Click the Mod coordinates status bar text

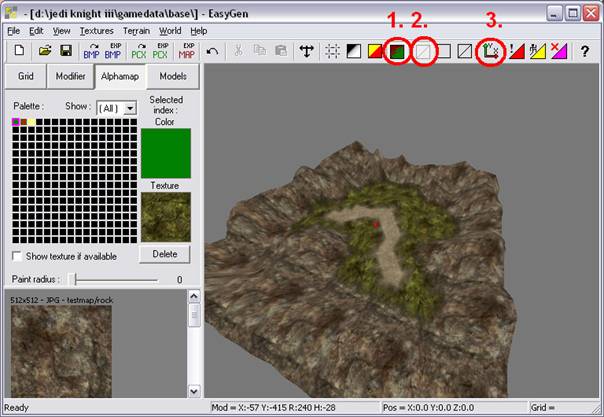273,407
